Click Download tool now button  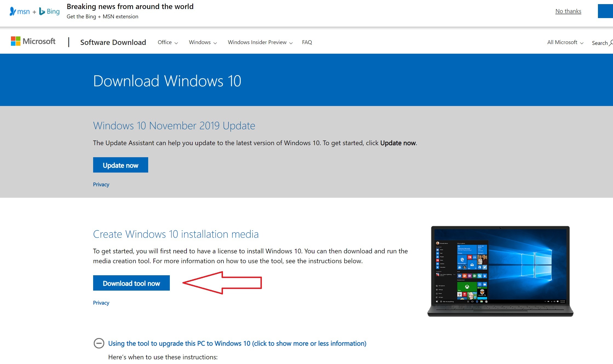pos(131,283)
